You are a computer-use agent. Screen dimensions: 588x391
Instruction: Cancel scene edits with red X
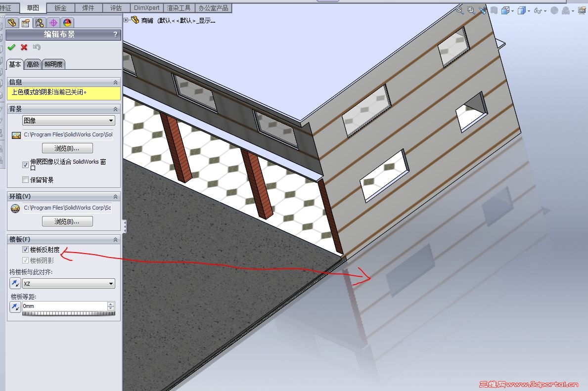tap(24, 47)
